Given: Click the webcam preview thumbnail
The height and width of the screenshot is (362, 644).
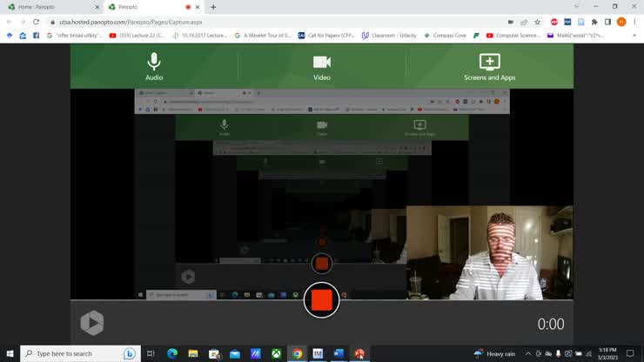Looking at the screenshot, I should 490,252.
